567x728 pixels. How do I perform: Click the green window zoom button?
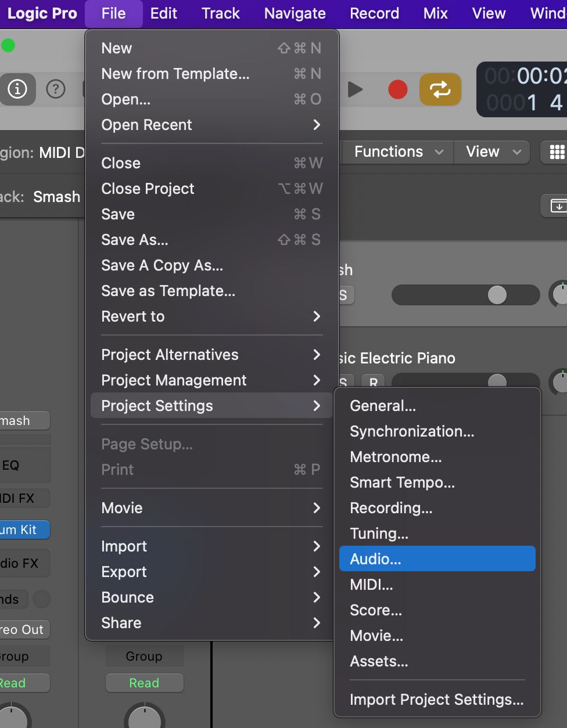(x=8, y=45)
